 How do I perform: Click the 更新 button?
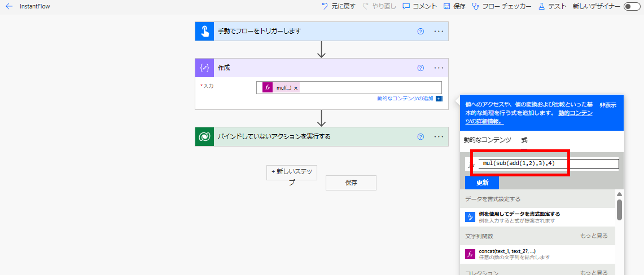point(482,183)
